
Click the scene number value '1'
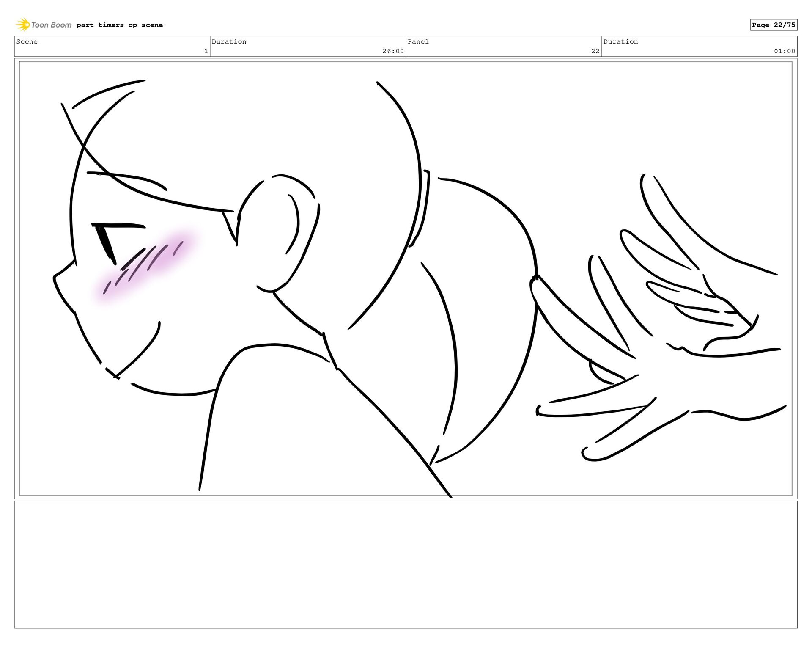pyautogui.click(x=206, y=51)
